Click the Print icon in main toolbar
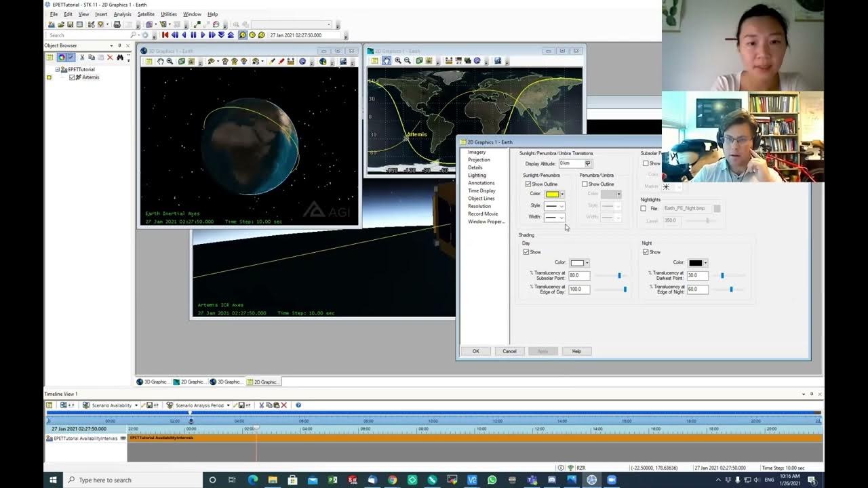Viewport: 868px width, 488px height. [117, 24]
